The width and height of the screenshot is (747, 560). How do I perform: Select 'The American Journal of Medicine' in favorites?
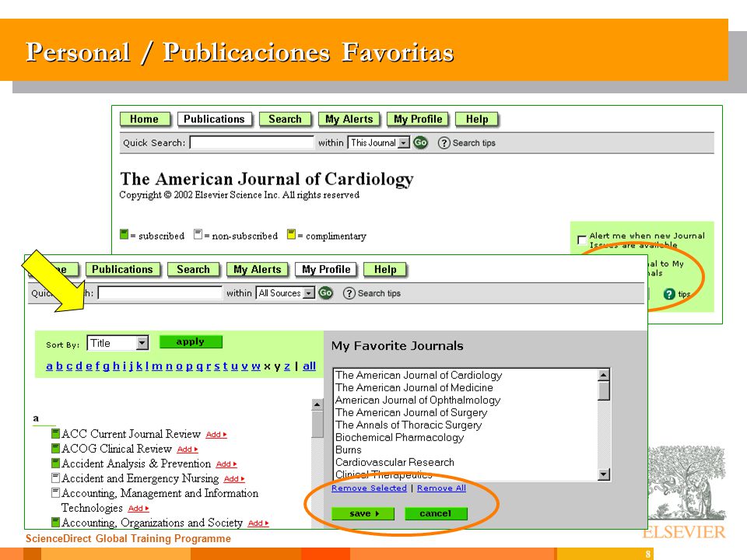[x=413, y=387]
